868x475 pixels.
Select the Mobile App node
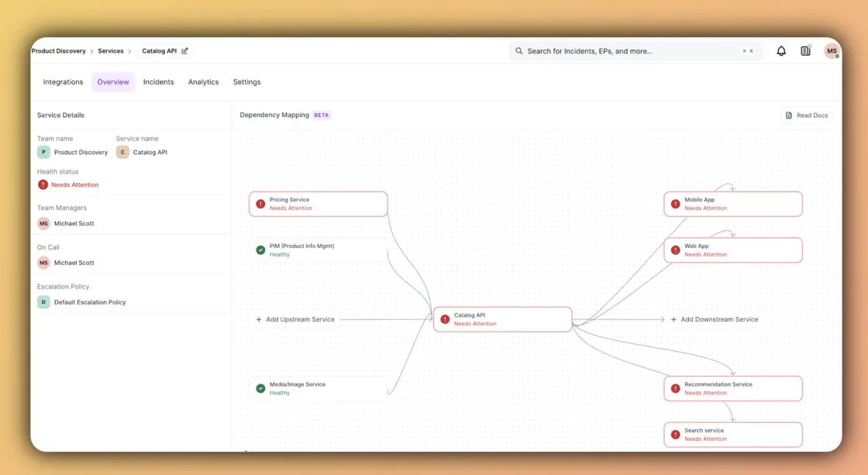click(x=733, y=204)
